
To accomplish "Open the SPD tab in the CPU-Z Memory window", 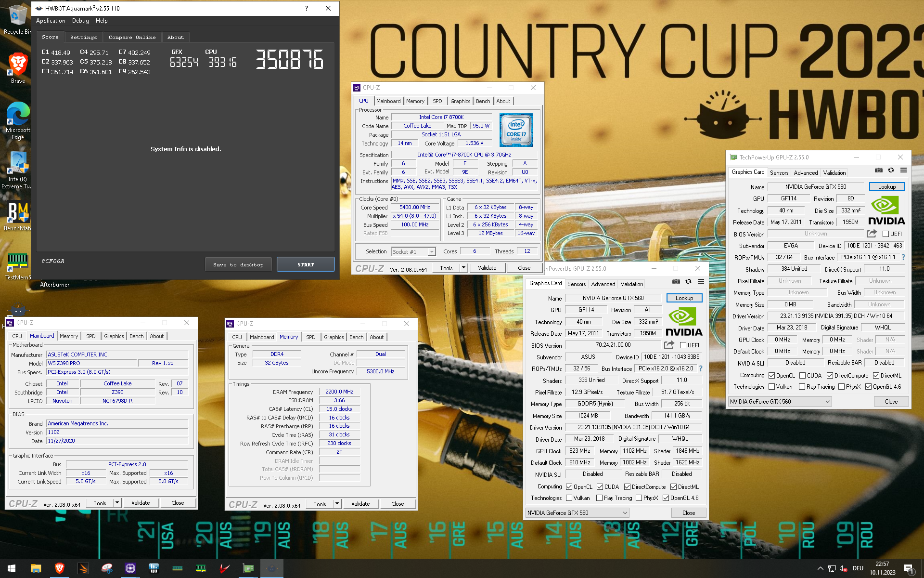I will tap(311, 337).
